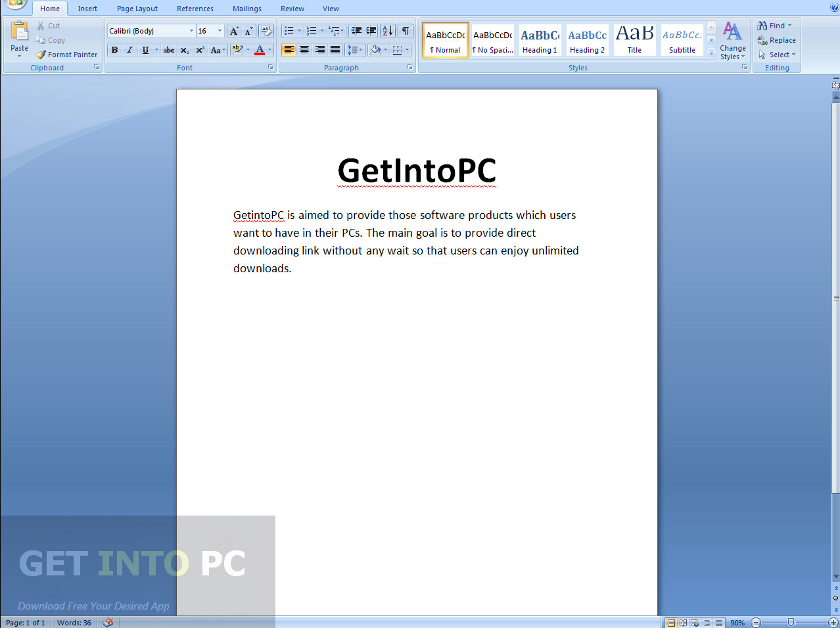This screenshot has width=840, height=628.
Task: Expand the Styles gallery with More arrow
Action: point(711,54)
